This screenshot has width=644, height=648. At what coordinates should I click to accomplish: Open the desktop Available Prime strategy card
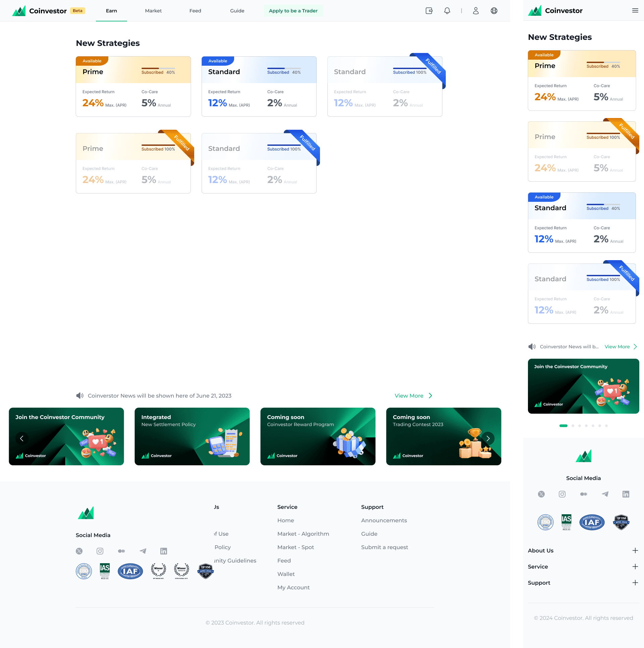tap(133, 86)
